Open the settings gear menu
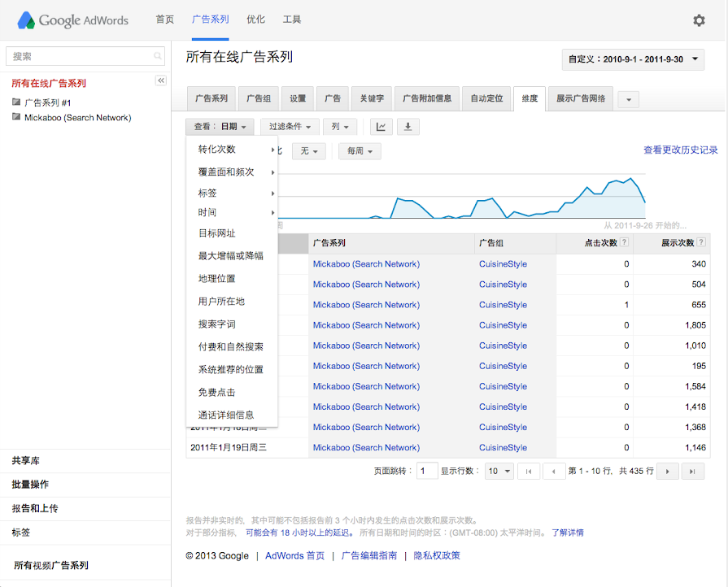 (x=699, y=20)
